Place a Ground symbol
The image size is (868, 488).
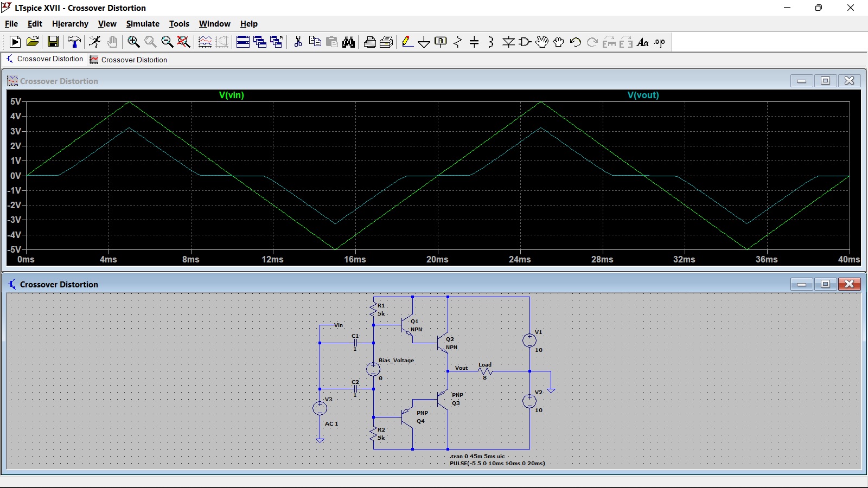pos(424,42)
